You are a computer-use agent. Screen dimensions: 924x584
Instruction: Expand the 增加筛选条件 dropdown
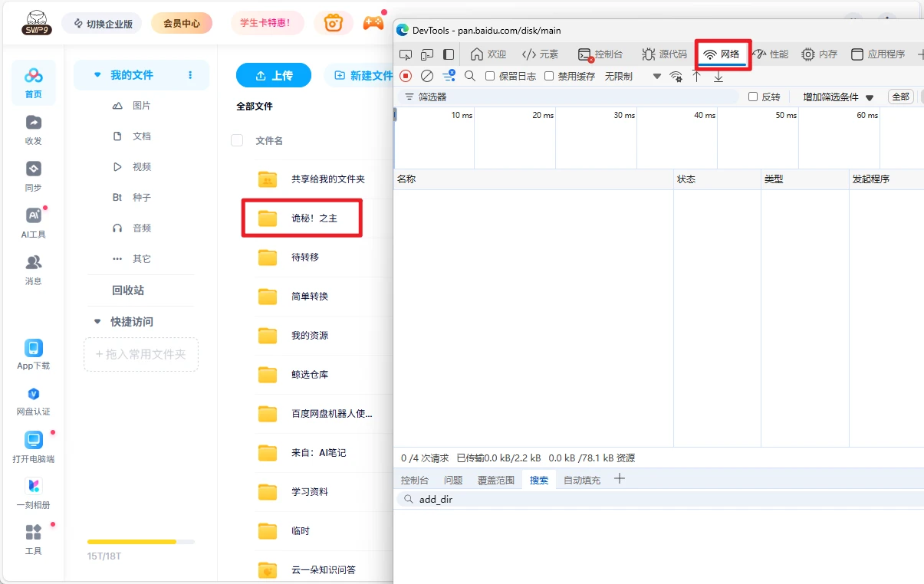[x=838, y=97]
